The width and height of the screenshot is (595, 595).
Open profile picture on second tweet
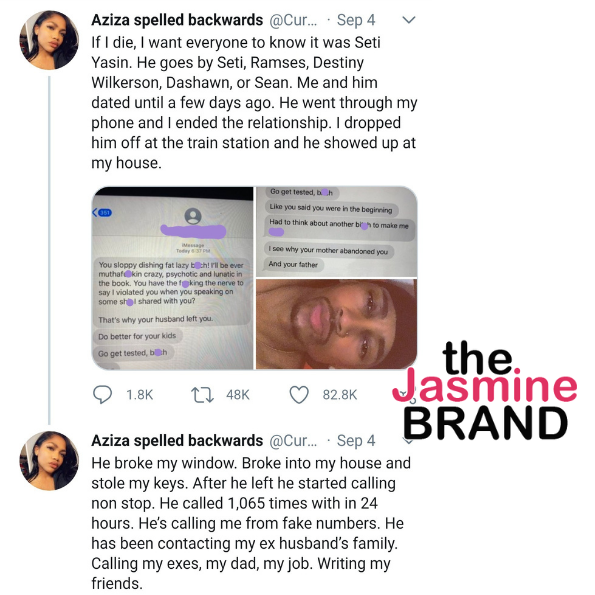coord(49,460)
